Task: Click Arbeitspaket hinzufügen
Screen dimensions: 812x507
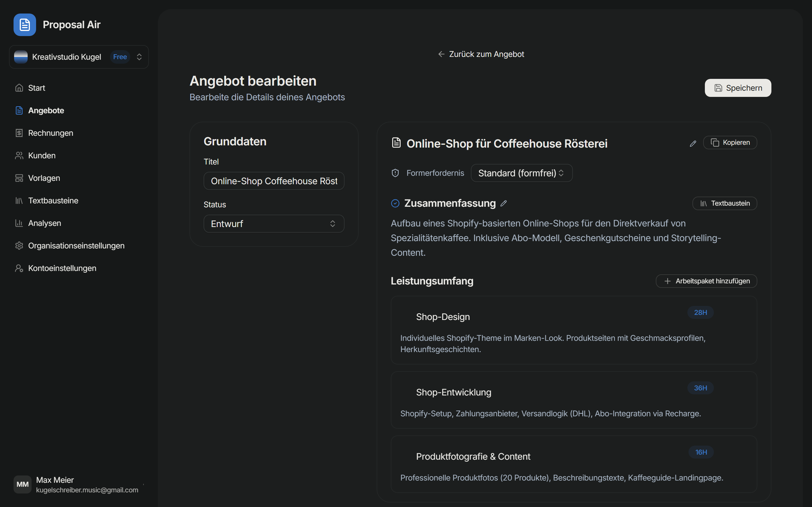Action: coord(706,281)
